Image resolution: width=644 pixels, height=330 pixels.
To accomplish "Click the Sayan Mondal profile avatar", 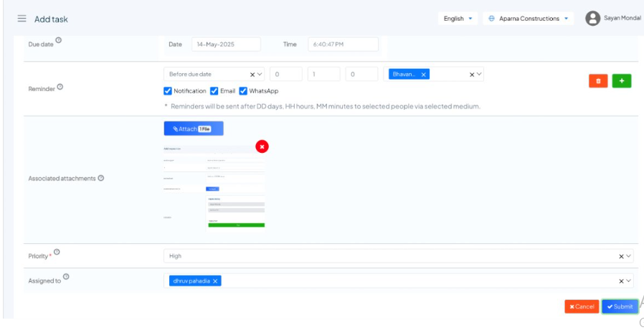I will click(592, 19).
